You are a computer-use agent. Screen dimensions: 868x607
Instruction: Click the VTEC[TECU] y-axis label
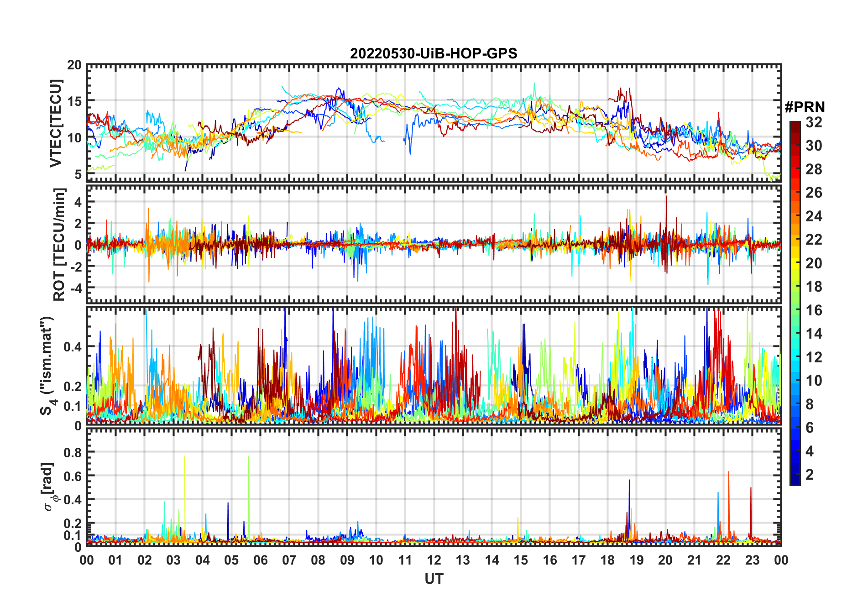point(56,123)
